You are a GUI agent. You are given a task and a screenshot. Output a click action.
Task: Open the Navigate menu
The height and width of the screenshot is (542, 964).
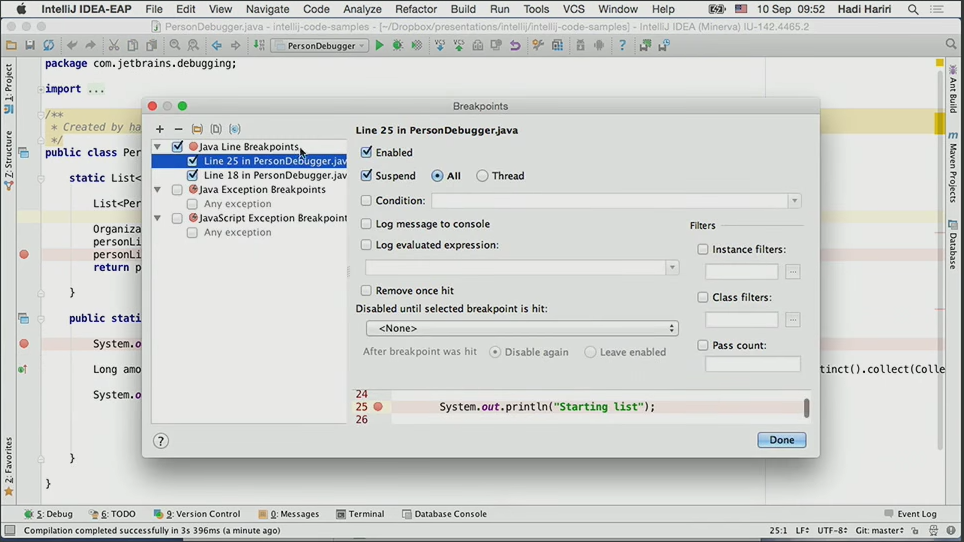tap(267, 9)
